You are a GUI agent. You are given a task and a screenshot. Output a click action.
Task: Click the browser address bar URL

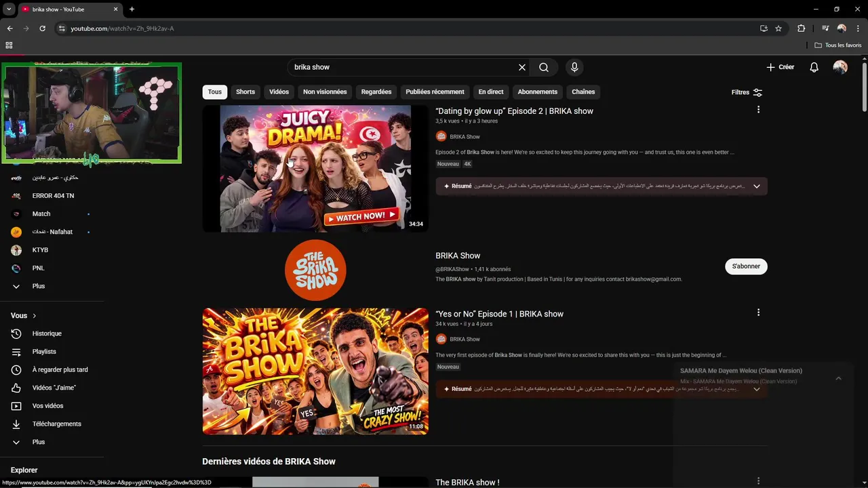pos(122,28)
